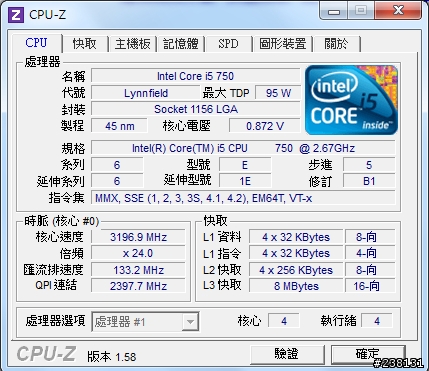Click the name field Intel Core i5 750

click(x=195, y=76)
